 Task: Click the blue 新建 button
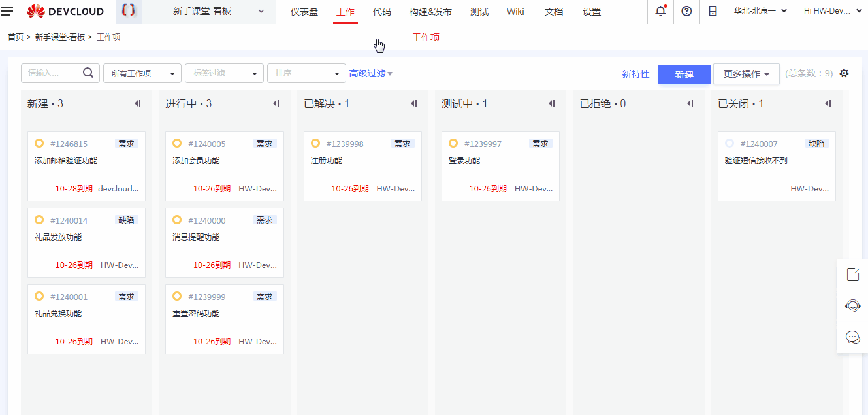tap(684, 75)
